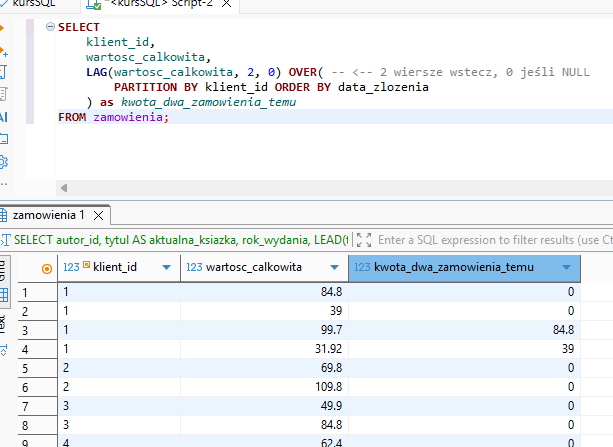This screenshot has width=613, height=447.
Task: Collapse the SELECT statement fold marker
Action: (x=50, y=27)
